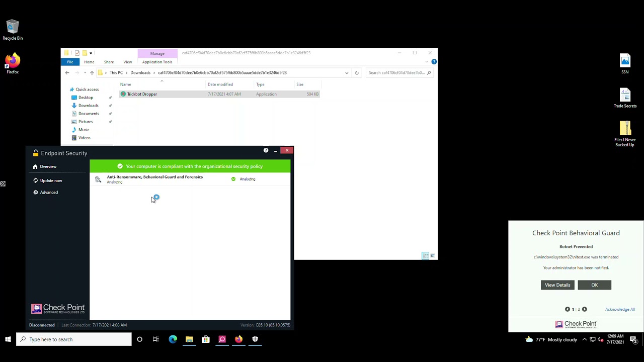Image resolution: width=644 pixels, height=362 pixels.
Task: Select Quick access in navigation pane
Action: point(87,89)
